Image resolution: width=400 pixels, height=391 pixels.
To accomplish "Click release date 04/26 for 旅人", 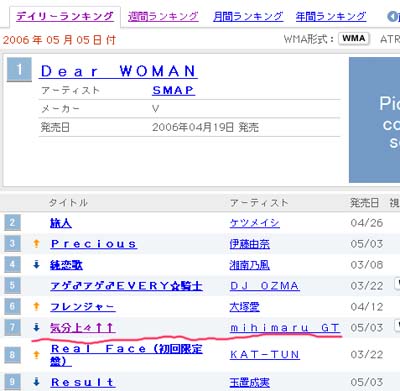I will pos(367,223).
